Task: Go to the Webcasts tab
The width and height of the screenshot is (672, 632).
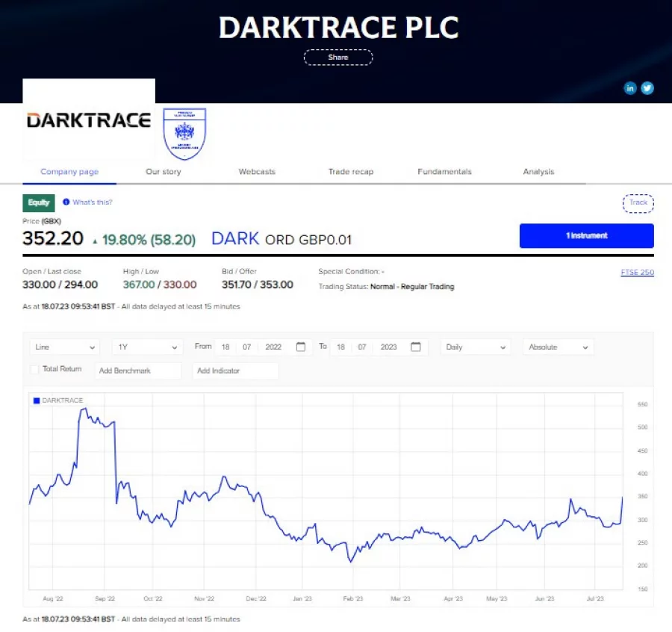Action: 257,172
